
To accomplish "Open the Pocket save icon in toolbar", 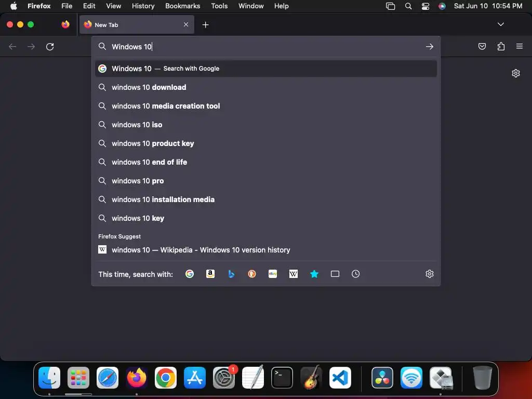I will pyautogui.click(x=482, y=46).
